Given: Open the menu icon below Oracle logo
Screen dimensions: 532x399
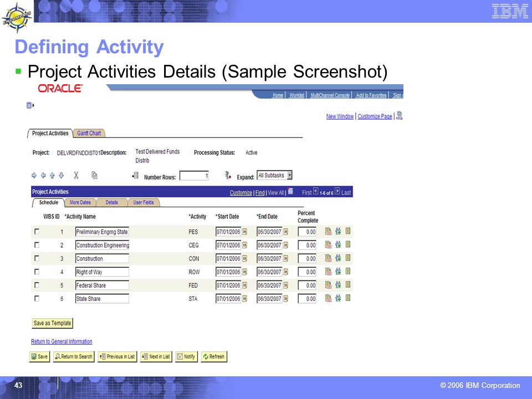Looking at the screenshot, I should tap(30, 105).
